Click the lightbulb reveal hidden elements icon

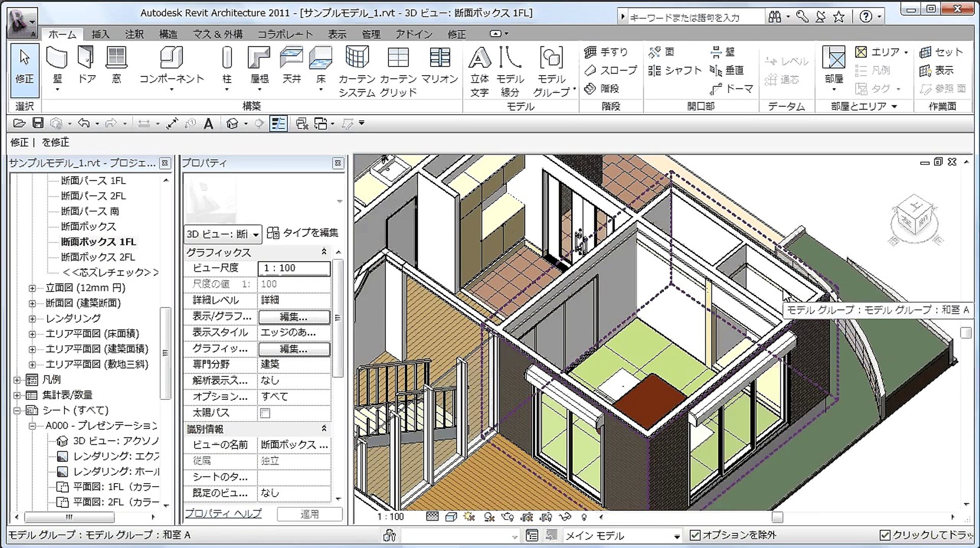(x=584, y=517)
